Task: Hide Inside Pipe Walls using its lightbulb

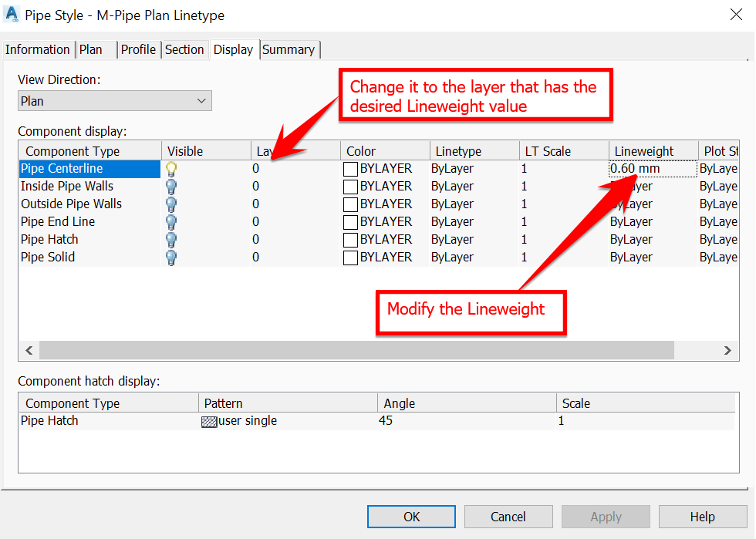Action: (x=170, y=186)
